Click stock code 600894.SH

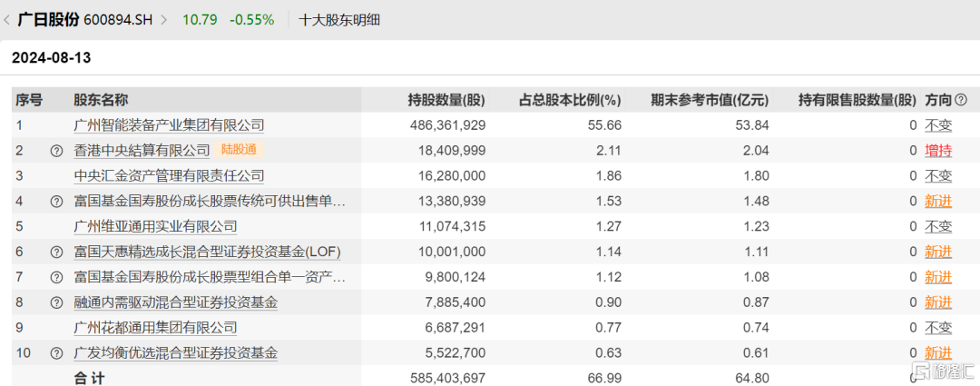119,20
